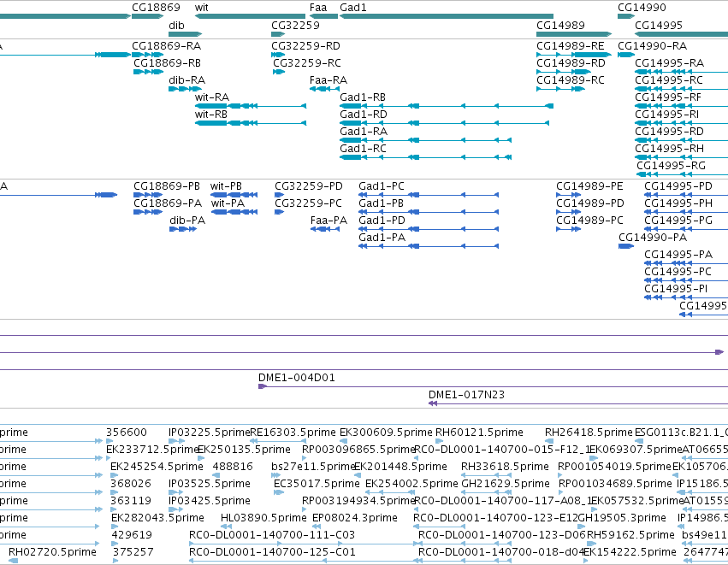Select the Faa-PA protein
The height and width of the screenshot is (565, 728).
325,229
